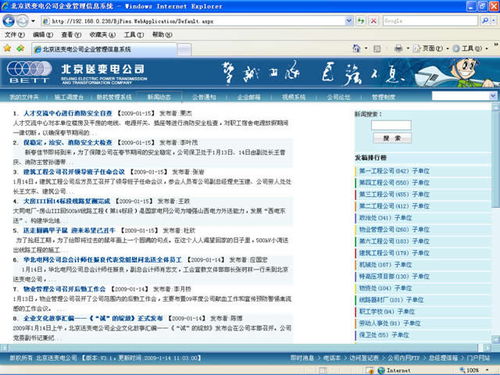Image resolution: width=500 pixels, height=375 pixels.
Task: Open the 页面(P) command bar menu
Action: (431, 49)
